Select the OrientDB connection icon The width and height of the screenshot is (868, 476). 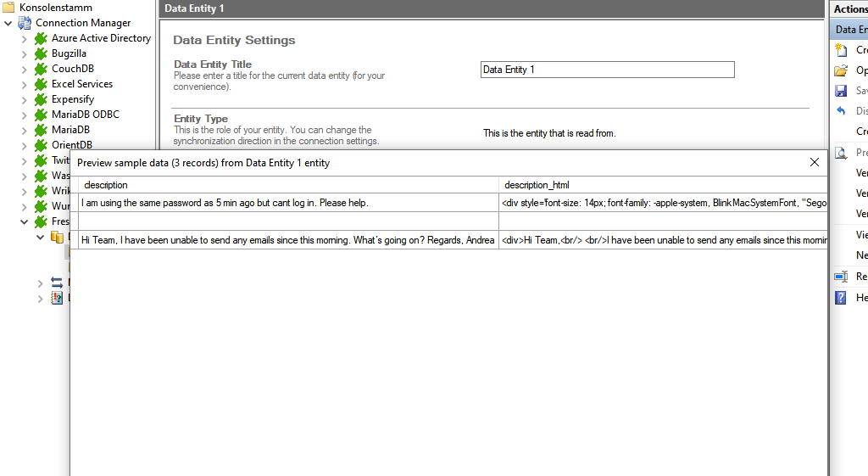[41, 145]
